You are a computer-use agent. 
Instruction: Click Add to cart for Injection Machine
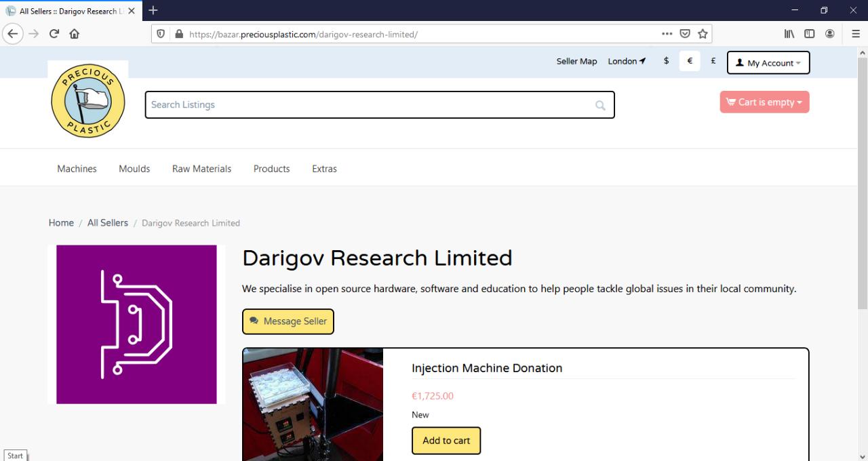pyautogui.click(x=446, y=441)
